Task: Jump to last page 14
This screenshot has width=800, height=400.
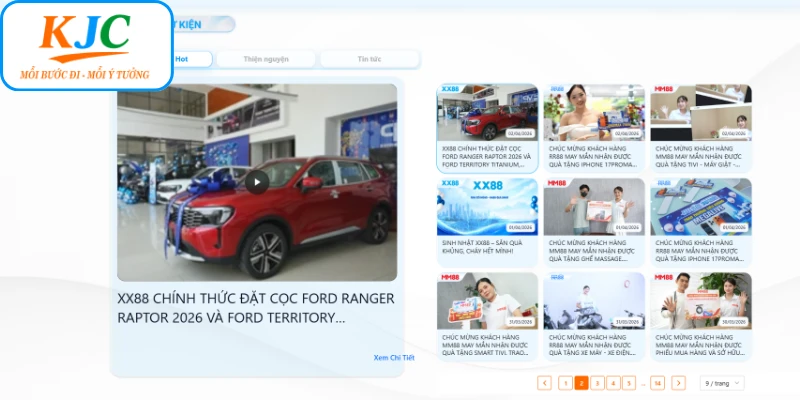Action: click(657, 383)
